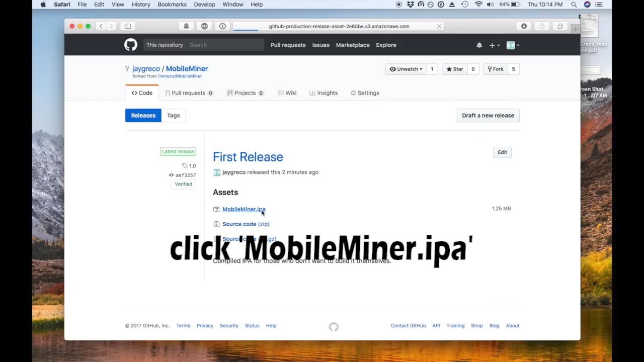The image size is (644, 362).
Task: Click the GitHub repository search field
Action: 224,45
